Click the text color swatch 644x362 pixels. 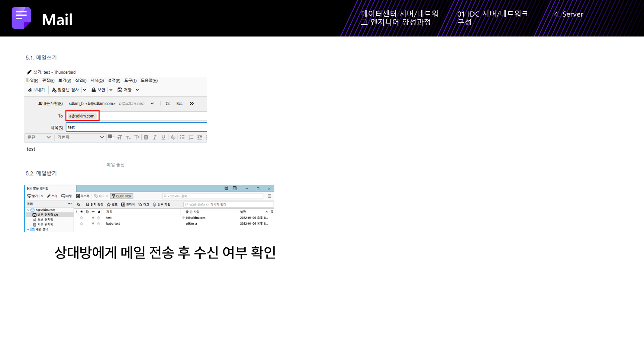(x=110, y=137)
